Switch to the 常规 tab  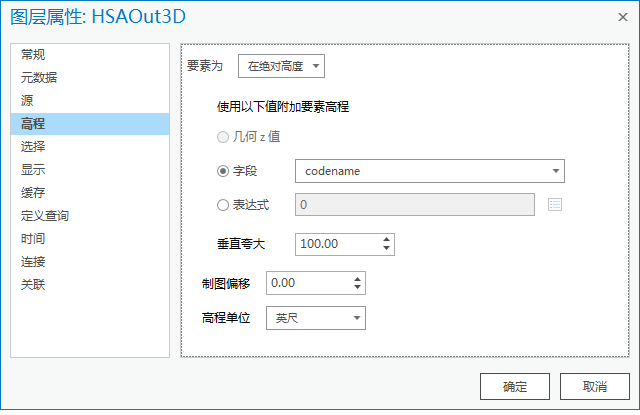point(33,54)
